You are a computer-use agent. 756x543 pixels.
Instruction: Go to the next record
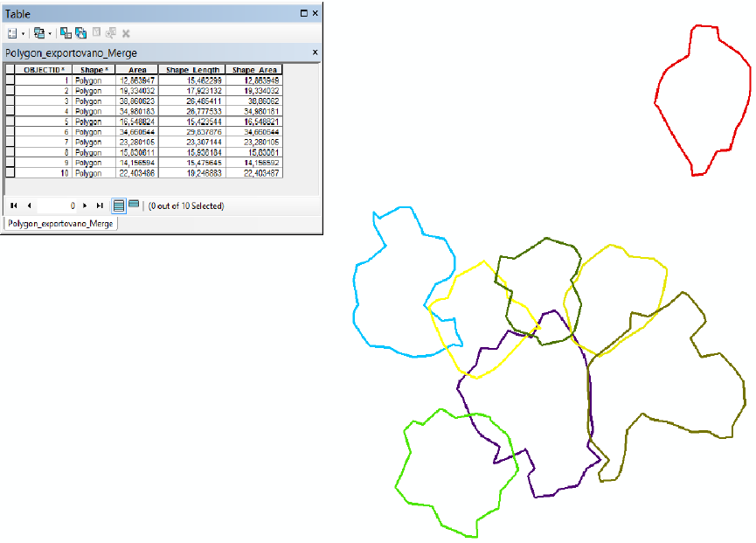(x=85, y=205)
